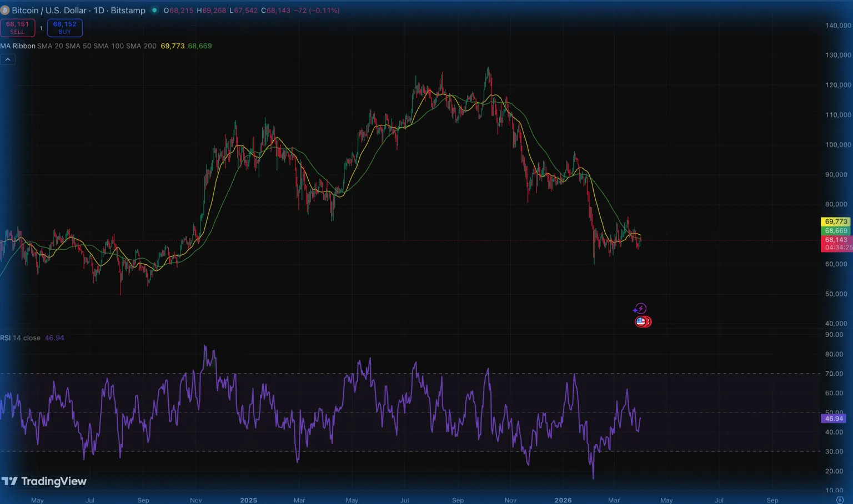853x504 pixels.
Task: Open the purple lightning event marker
Action: [x=640, y=309]
